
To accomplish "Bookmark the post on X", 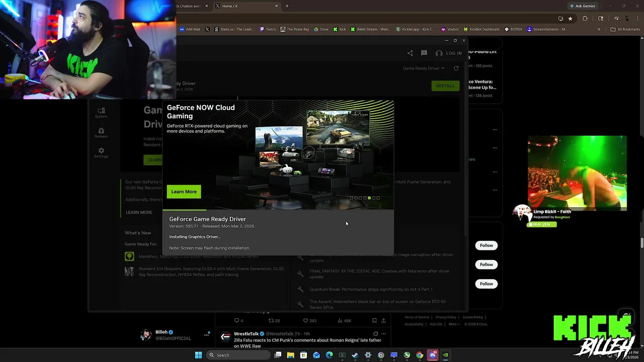I will (374, 321).
